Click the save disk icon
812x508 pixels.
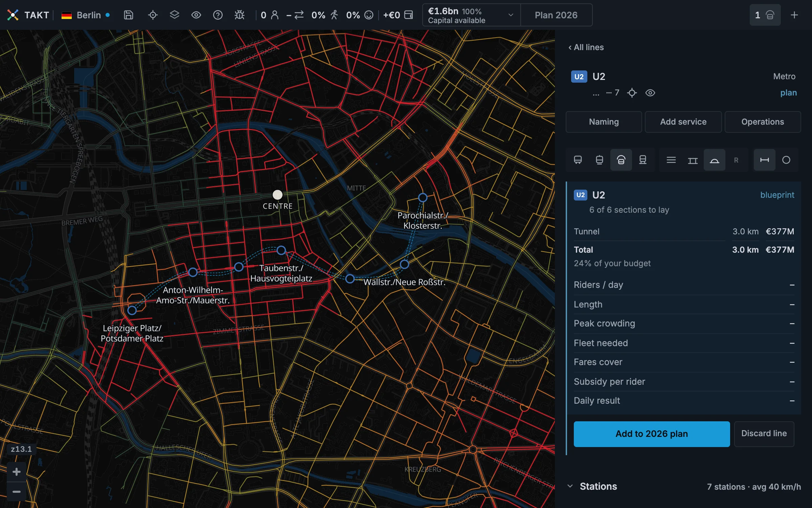(129, 15)
